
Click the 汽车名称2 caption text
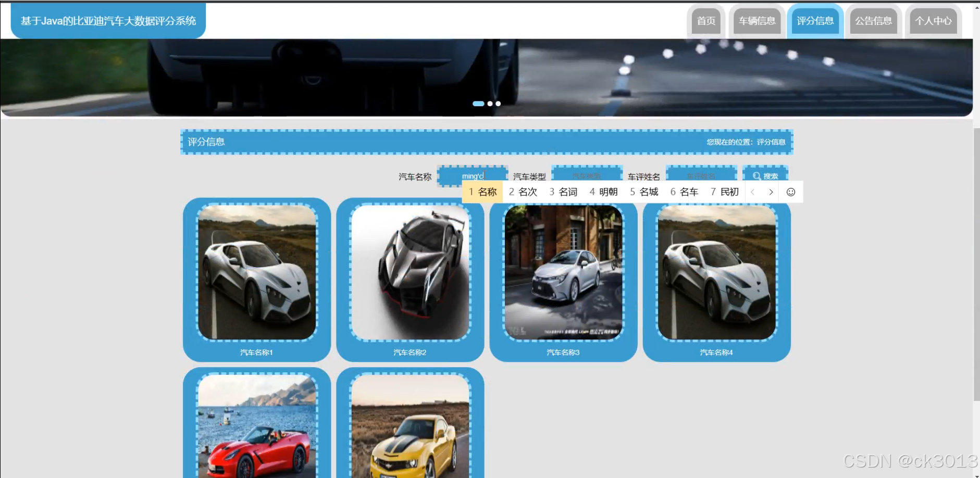tap(410, 353)
